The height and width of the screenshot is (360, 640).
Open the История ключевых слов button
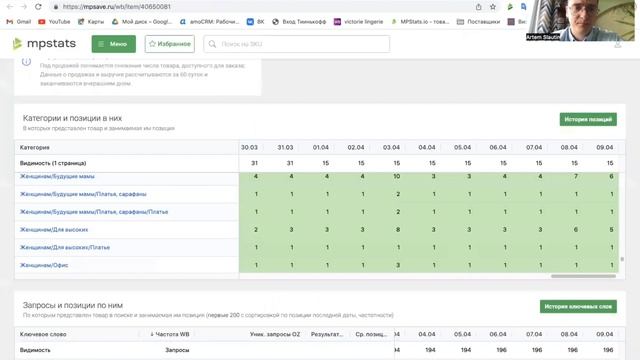578,307
